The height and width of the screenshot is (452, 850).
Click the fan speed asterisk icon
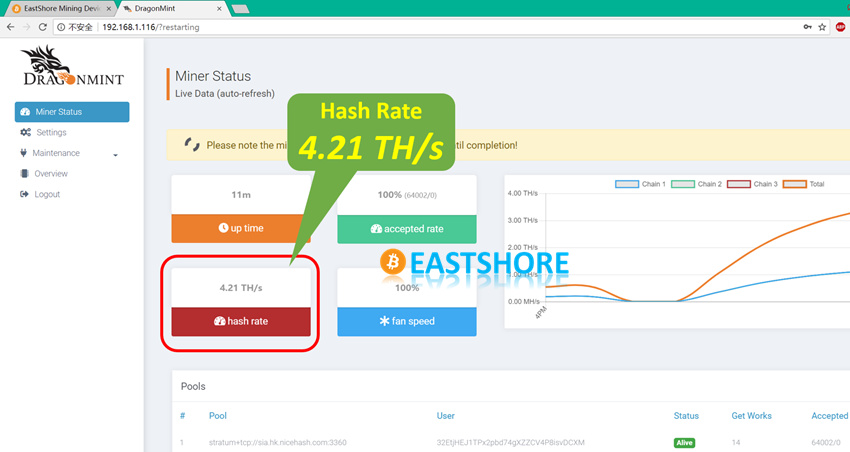(x=384, y=321)
